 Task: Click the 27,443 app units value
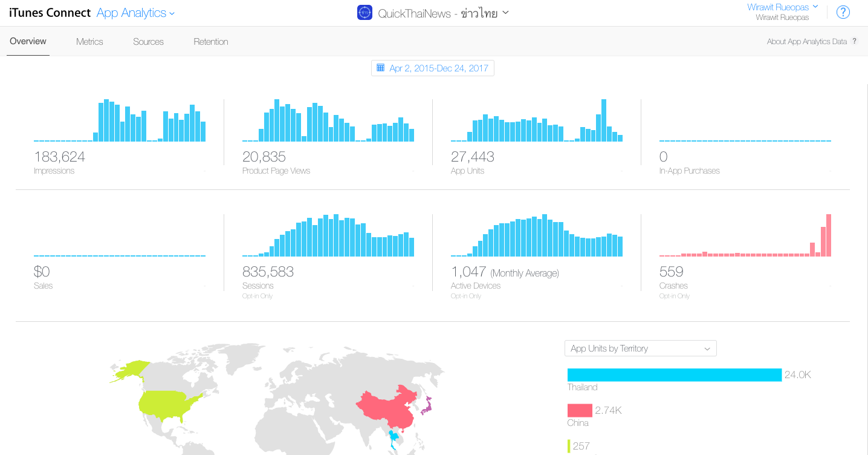coord(473,157)
